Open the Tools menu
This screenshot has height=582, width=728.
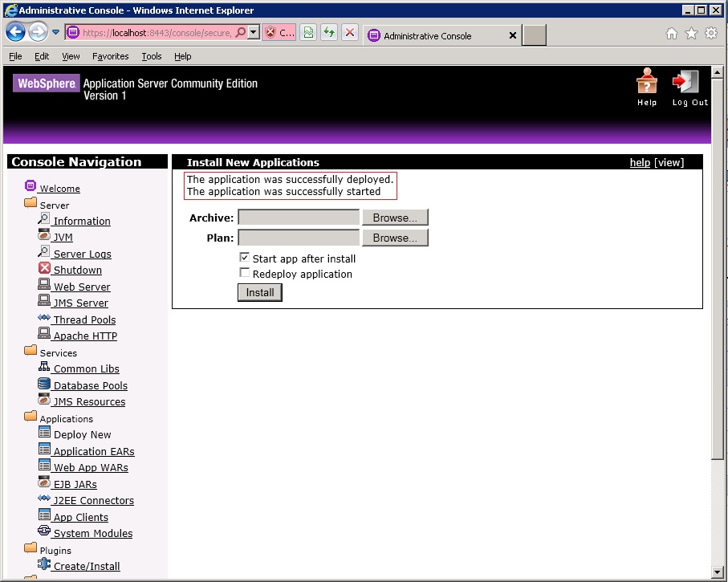pyautogui.click(x=152, y=56)
